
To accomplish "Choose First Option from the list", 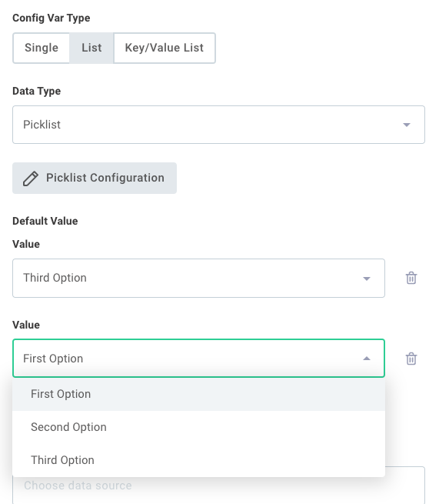I will (x=198, y=394).
